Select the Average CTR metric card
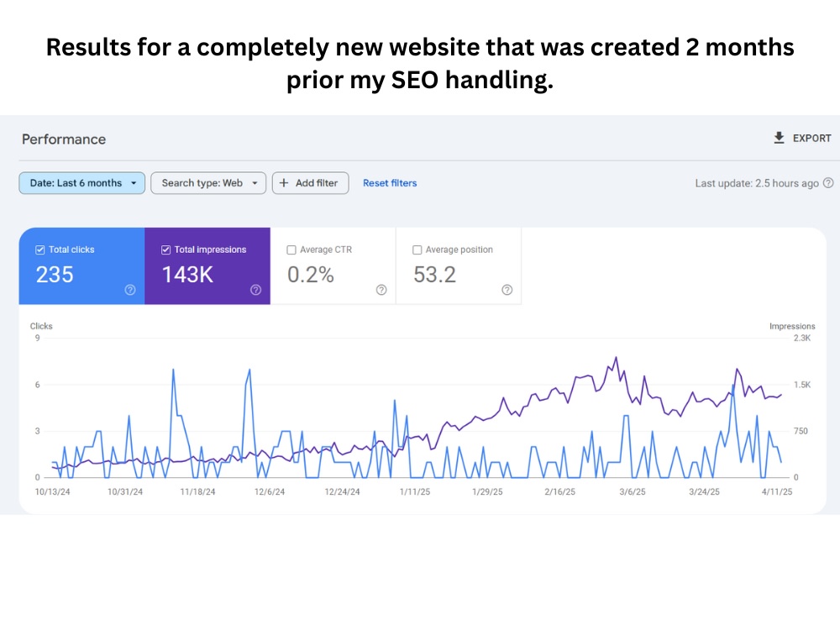The height and width of the screenshot is (630, 840). (333, 265)
